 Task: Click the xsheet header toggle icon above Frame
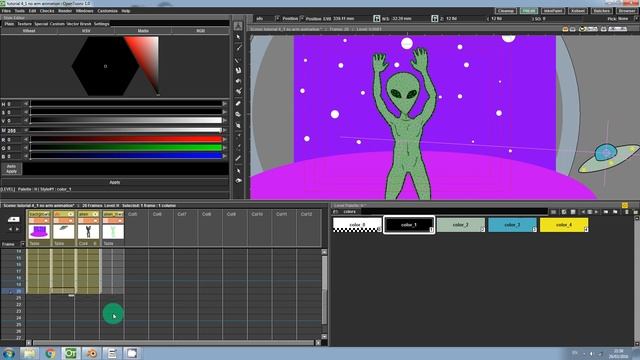13,220
